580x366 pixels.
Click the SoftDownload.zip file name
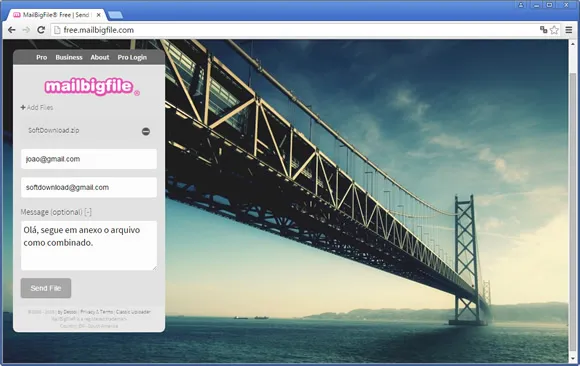click(x=54, y=130)
